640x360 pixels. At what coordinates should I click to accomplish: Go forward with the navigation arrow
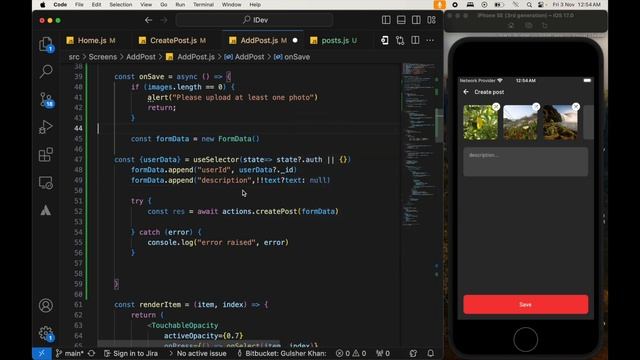pyautogui.click(x=164, y=20)
